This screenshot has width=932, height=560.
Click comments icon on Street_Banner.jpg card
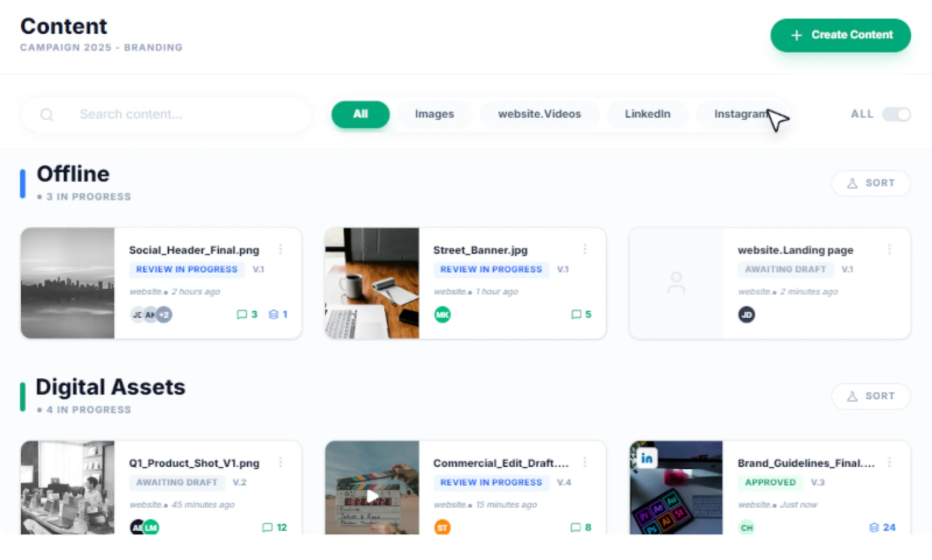tap(576, 314)
